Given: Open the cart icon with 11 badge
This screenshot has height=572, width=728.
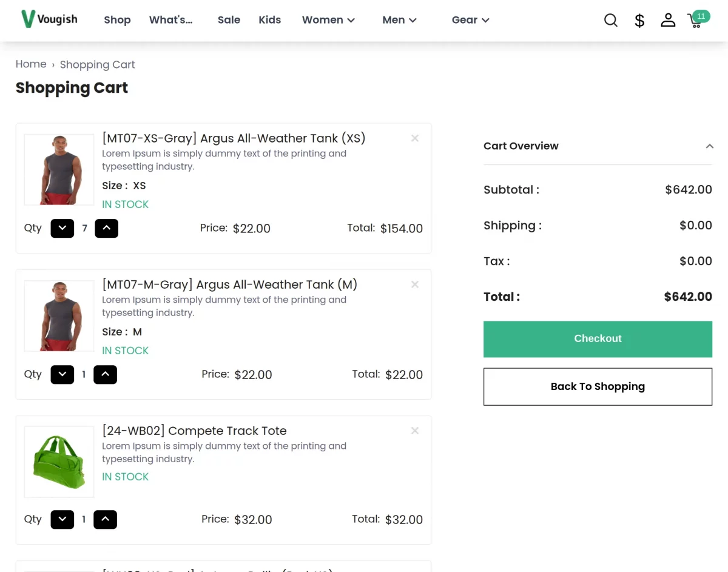Looking at the screenshot, I should point(698,19).
